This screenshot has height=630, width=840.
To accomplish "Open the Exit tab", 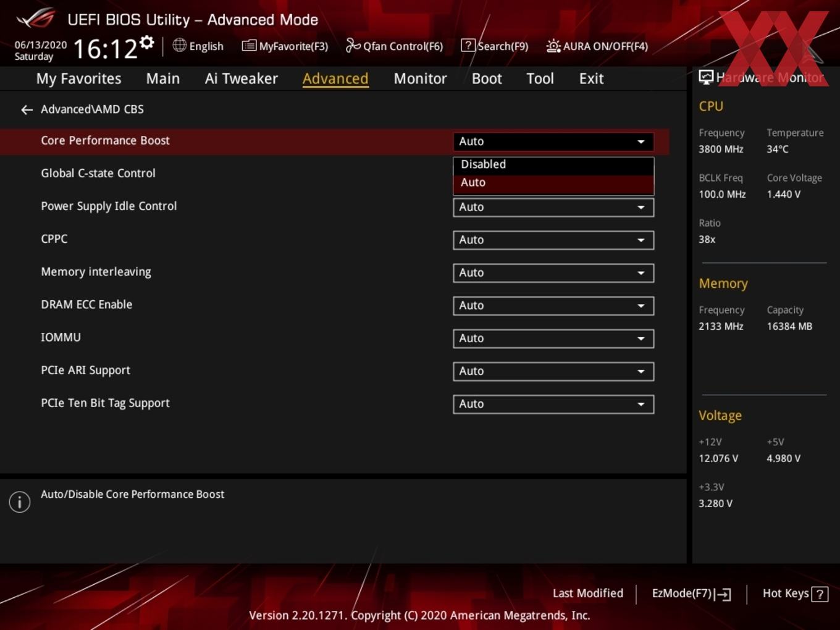I will click(591, 78).
